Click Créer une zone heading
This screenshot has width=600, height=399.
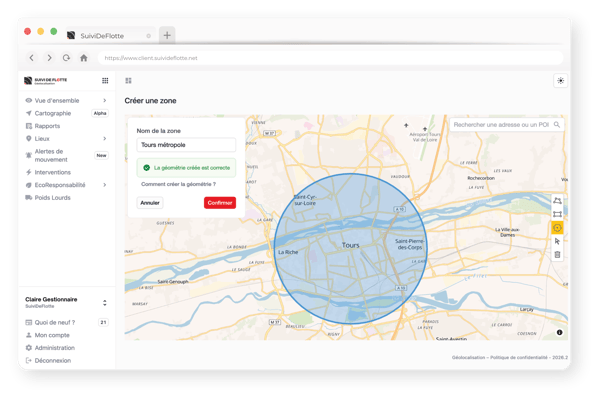150,101
